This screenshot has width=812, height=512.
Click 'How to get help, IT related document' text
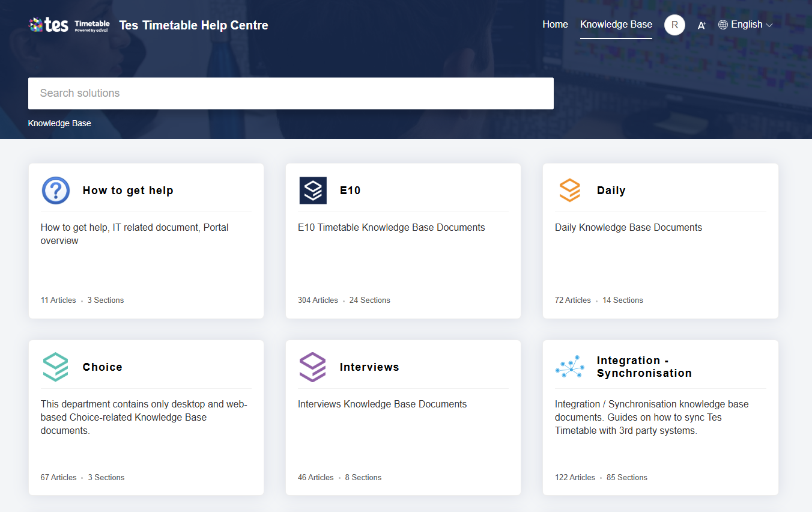[135, 234]
